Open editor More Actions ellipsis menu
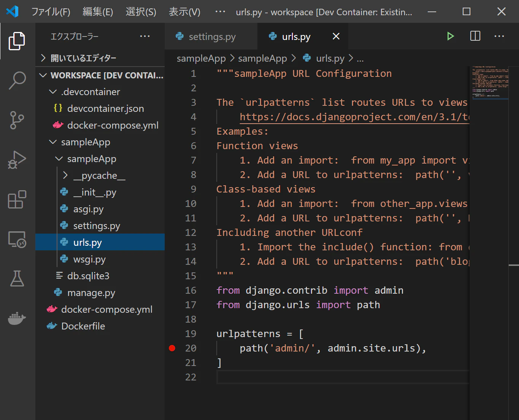Image resolution: width=519 pixels, height=420 pixels. click(x=499, y=36)
